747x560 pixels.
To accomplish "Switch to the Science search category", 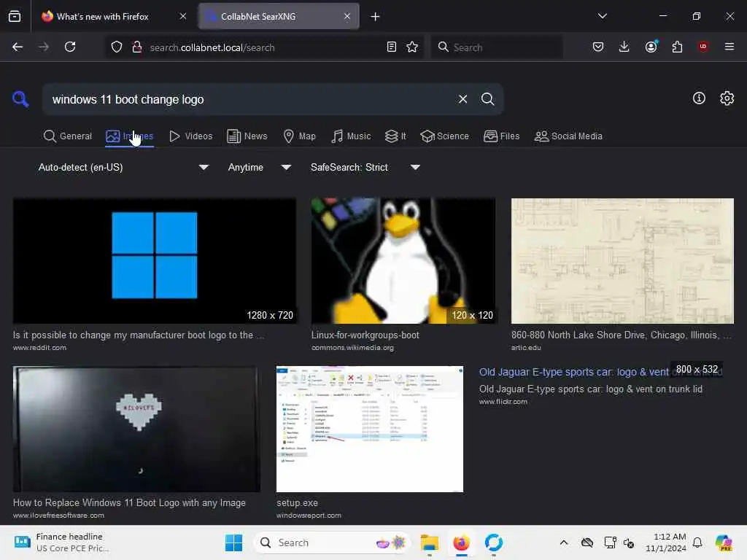I will click(x=444, y=136).
